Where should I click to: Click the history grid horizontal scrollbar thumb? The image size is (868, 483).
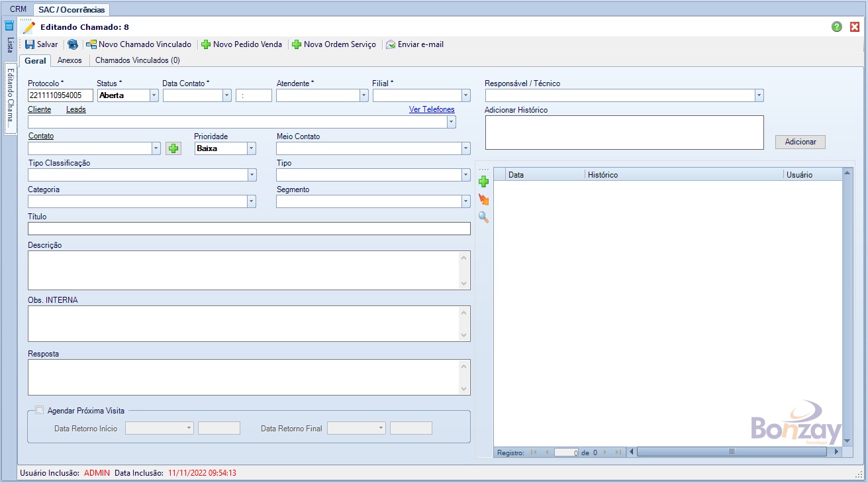click(x=732, y=452)
